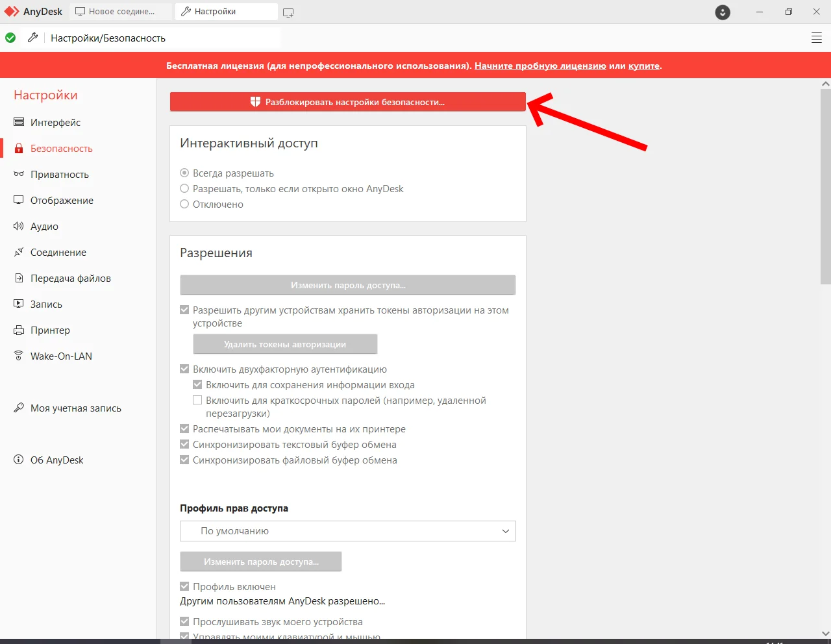Click the dark round arrow icon in title bar

(x=723, y=12)
